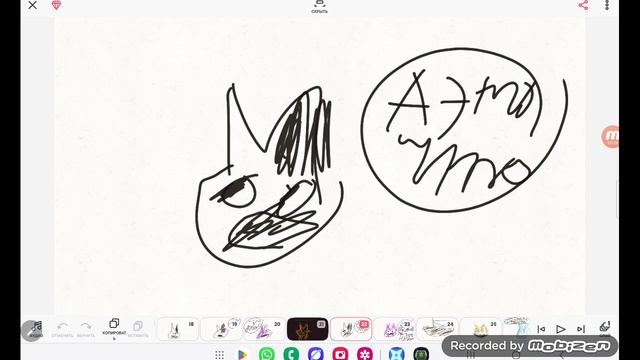Viewport: 640px width, 360px height.
Task: Jump to the first frame
Action: click(x=541, y=329)
